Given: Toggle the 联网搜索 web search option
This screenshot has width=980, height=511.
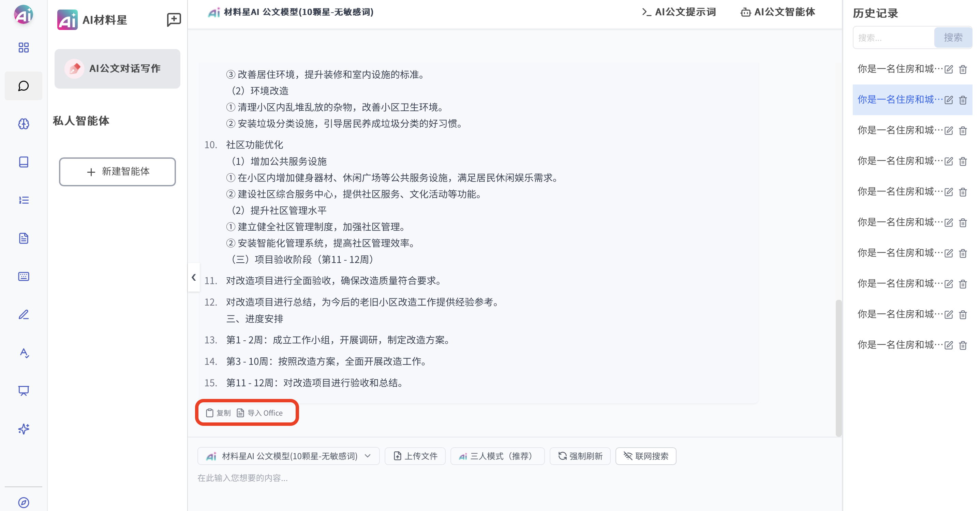Looking at the screenshot, I should click(x=645, y=456).
